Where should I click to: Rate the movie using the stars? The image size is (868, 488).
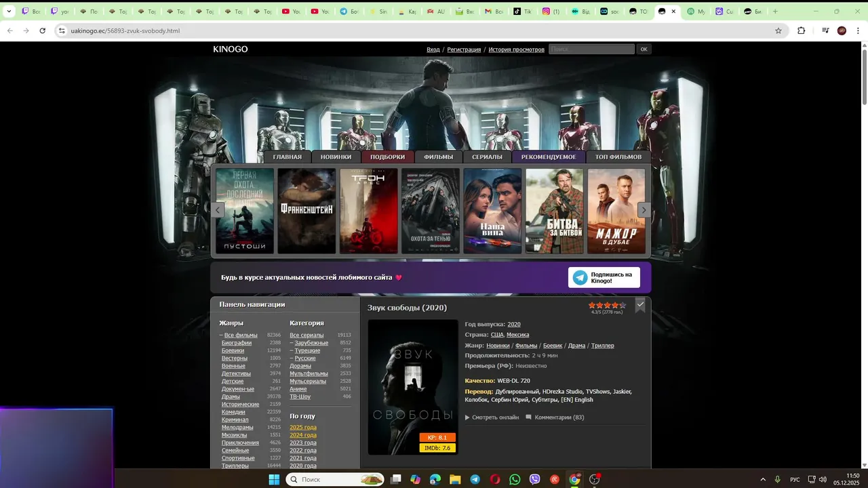(607, 305)
